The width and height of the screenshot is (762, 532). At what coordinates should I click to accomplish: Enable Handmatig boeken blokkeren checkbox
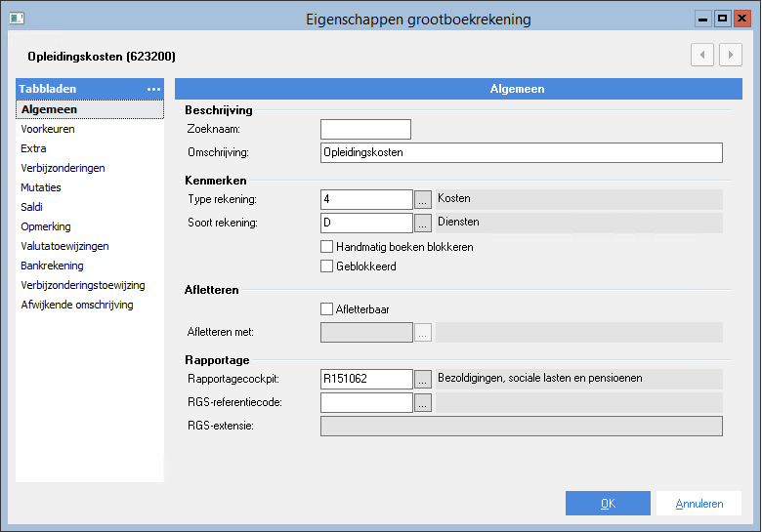pos(326,247)
